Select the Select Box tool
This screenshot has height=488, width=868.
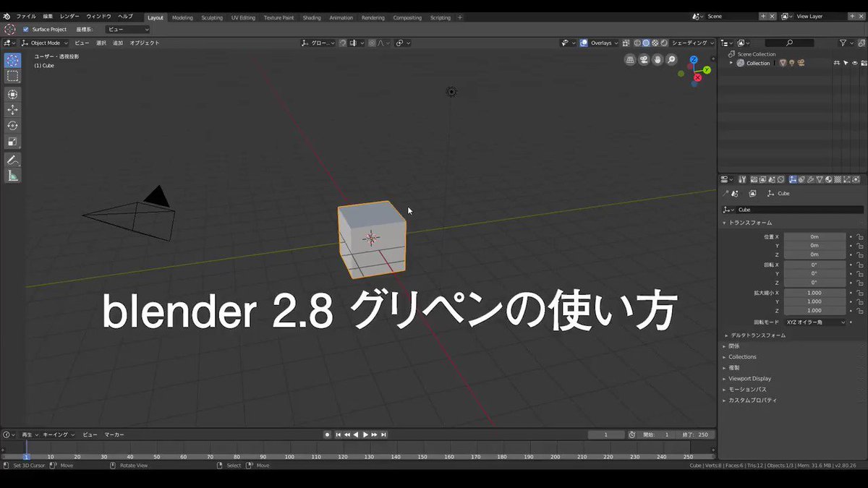12,76
